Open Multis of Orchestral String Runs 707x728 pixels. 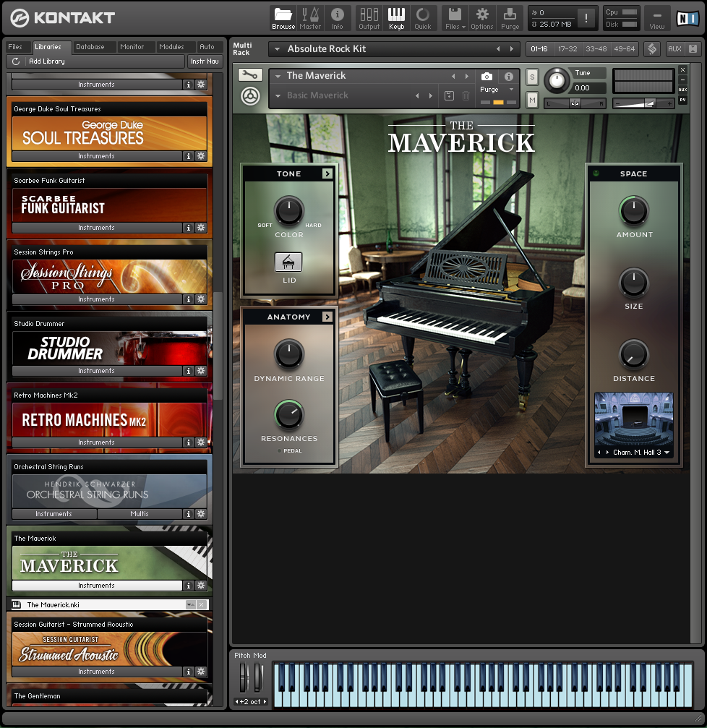pos(140,513)
